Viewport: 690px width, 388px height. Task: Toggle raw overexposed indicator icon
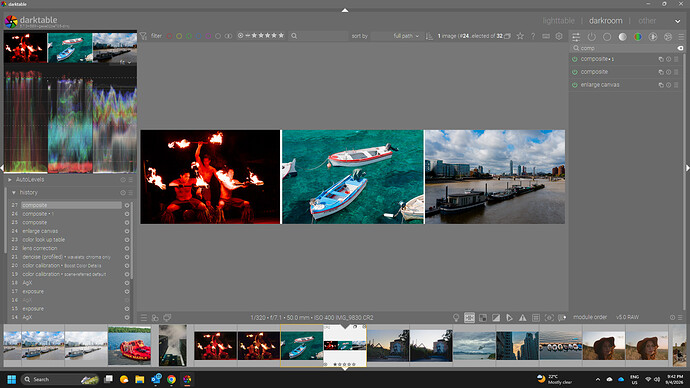483,317
